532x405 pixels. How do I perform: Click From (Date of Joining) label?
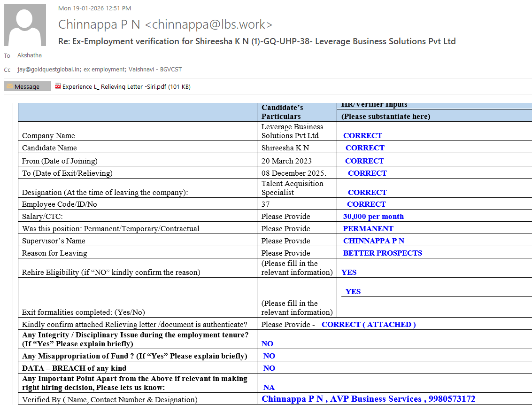coord(60,161)
